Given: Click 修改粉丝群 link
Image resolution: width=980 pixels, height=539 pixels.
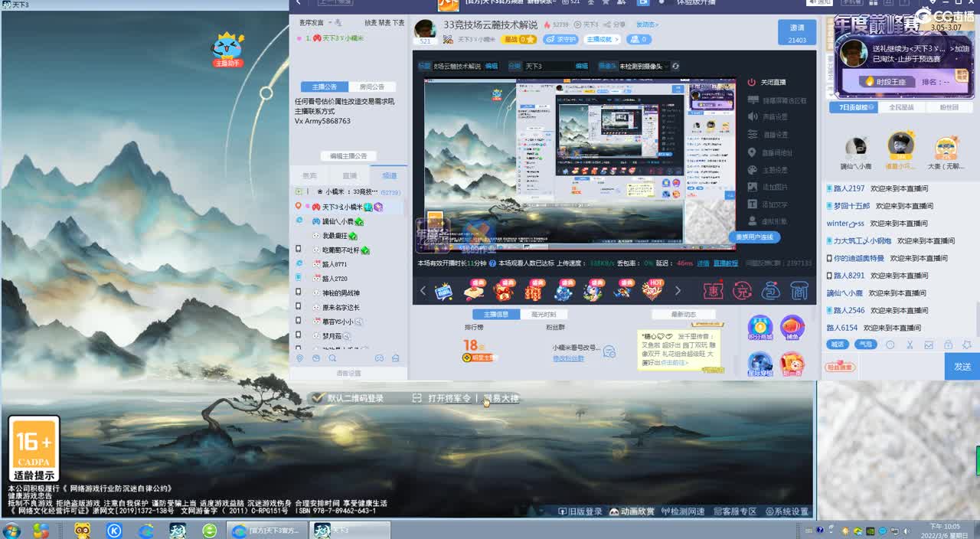Looking at the screenshot, I should tap(568, 358).
